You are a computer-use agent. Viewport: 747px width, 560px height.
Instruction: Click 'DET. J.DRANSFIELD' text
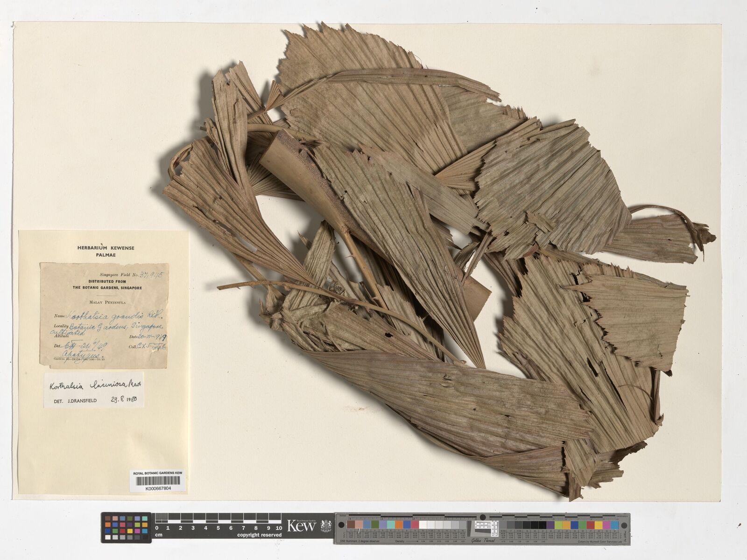coord(75,400)
